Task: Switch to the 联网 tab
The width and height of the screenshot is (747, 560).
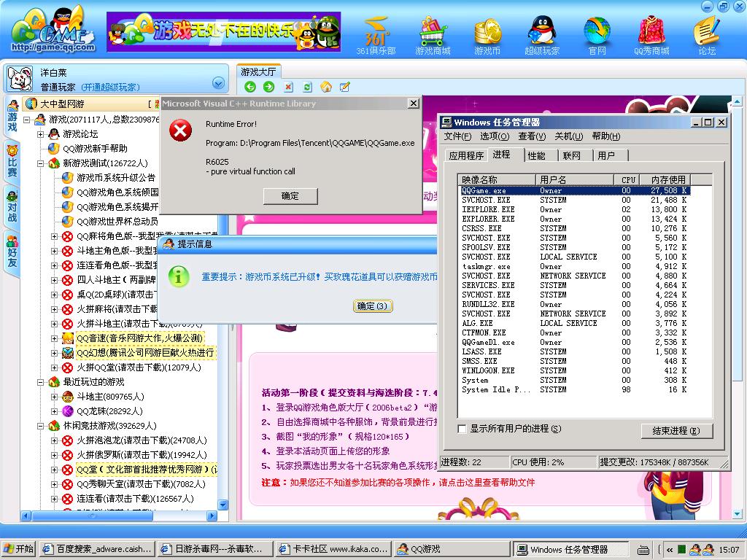Action: [572, 155]
